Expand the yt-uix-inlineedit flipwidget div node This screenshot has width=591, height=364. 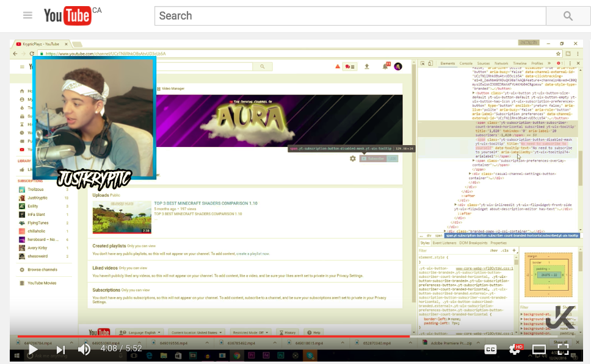[x=455, y=205]
